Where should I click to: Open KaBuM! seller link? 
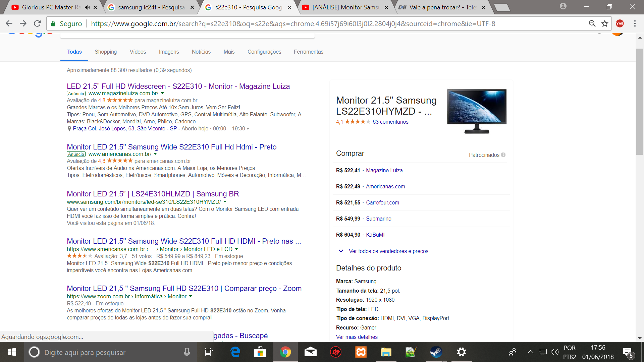click(x=375, y=235)
